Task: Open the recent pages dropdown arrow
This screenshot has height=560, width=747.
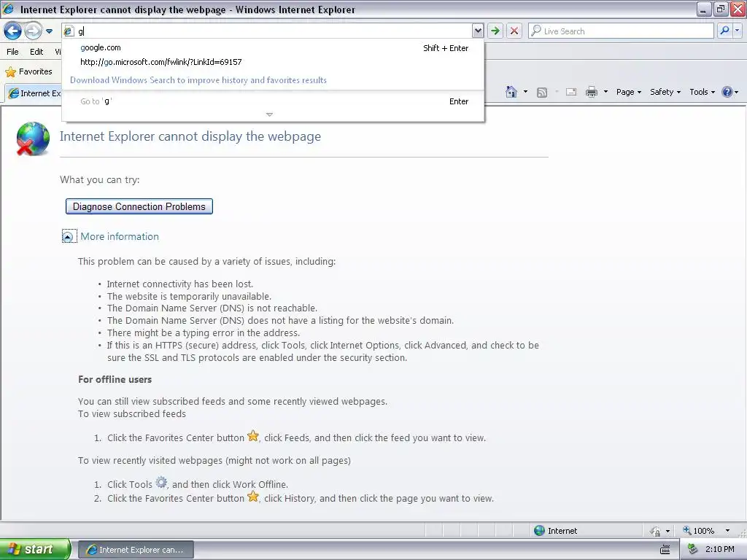Action: pos(49,31)
